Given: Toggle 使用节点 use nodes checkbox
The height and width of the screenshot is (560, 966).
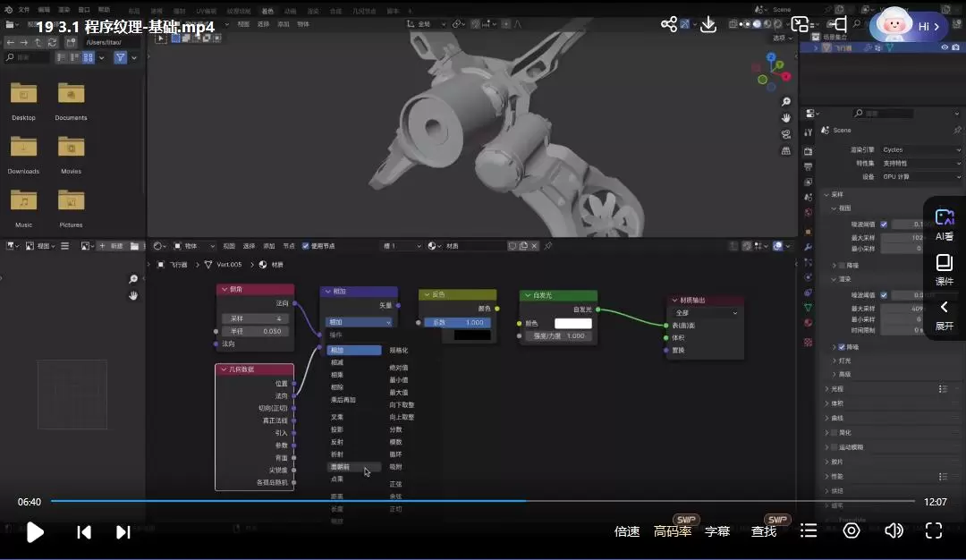Looking at the screenshot, I should [x=306, y=246].
